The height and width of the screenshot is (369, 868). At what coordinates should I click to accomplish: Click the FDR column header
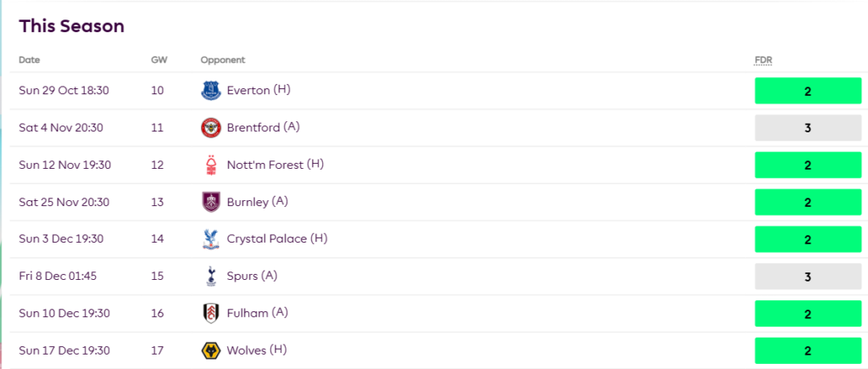click(x=763, y=60)
